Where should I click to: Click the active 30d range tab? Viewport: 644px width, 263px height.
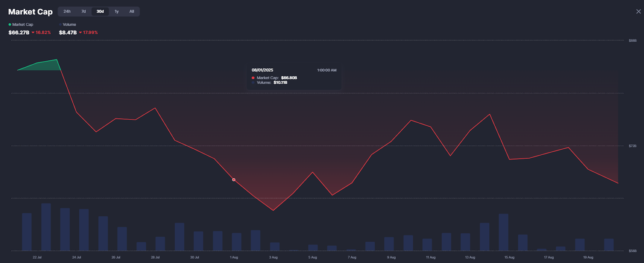(x=100, y=12)
